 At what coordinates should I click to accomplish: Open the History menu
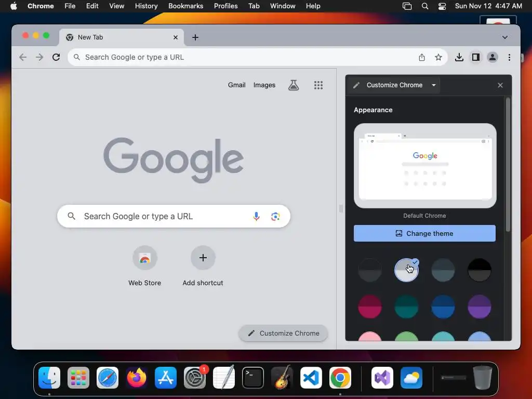[146, 6]
